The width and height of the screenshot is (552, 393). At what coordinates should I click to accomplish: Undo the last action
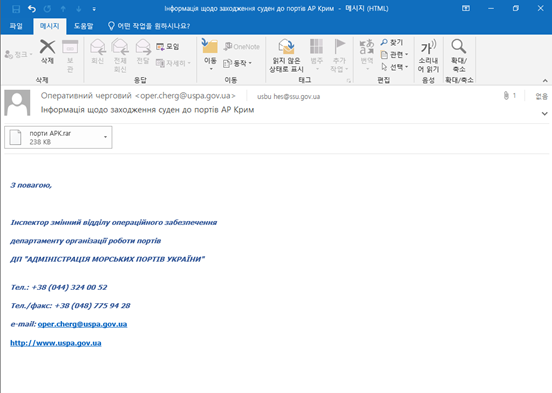point(32,9)
